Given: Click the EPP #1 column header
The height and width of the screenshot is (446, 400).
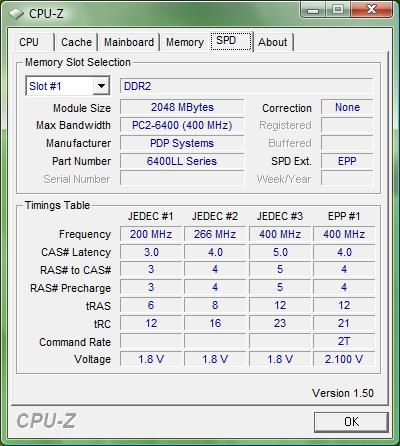Looking at the screenshot, I should 344,216.
